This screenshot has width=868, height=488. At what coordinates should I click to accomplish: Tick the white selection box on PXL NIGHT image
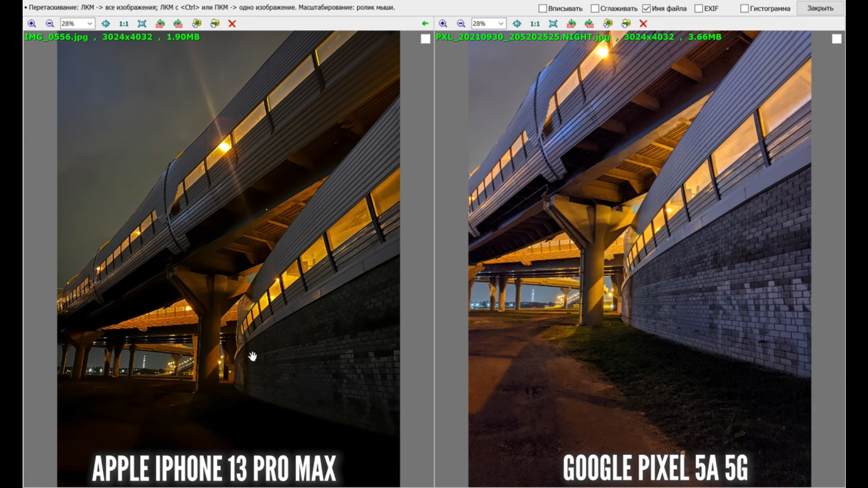[837, 39]
